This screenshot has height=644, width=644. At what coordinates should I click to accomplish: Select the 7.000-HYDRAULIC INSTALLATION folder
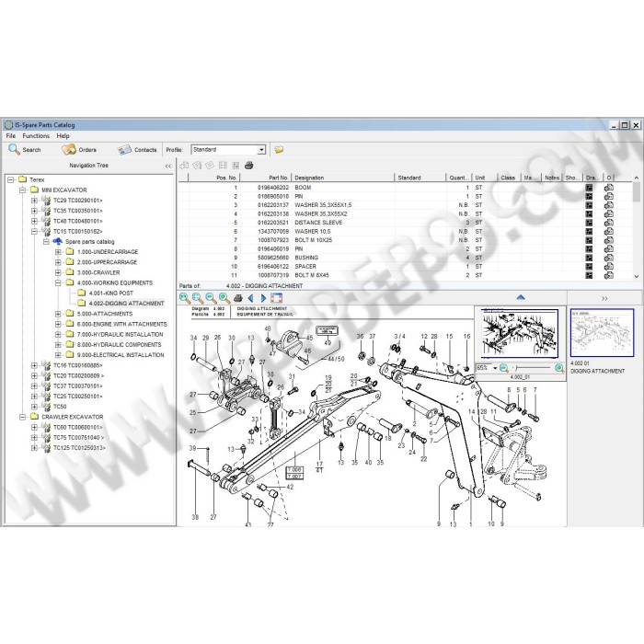(120, 334)
